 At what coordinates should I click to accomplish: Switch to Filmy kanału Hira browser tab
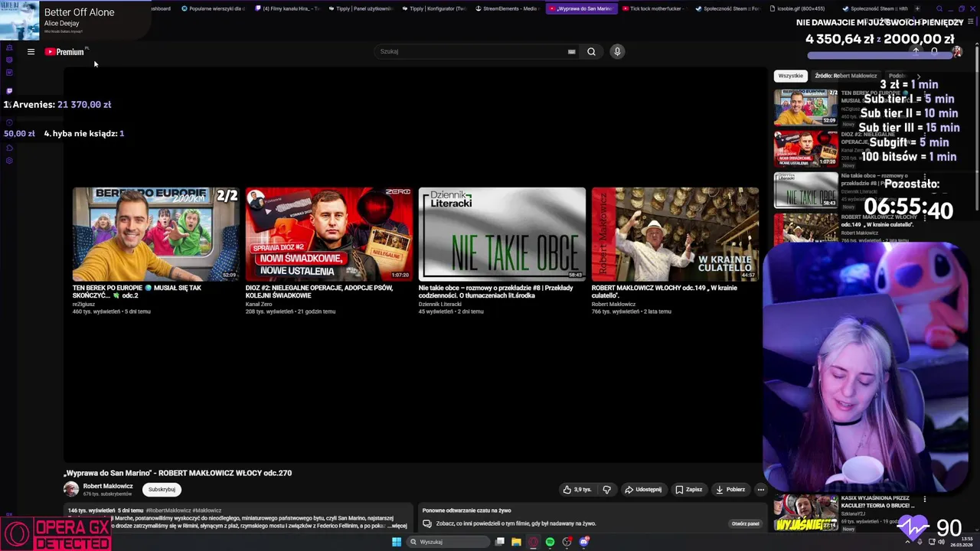(x=286, y=8)
